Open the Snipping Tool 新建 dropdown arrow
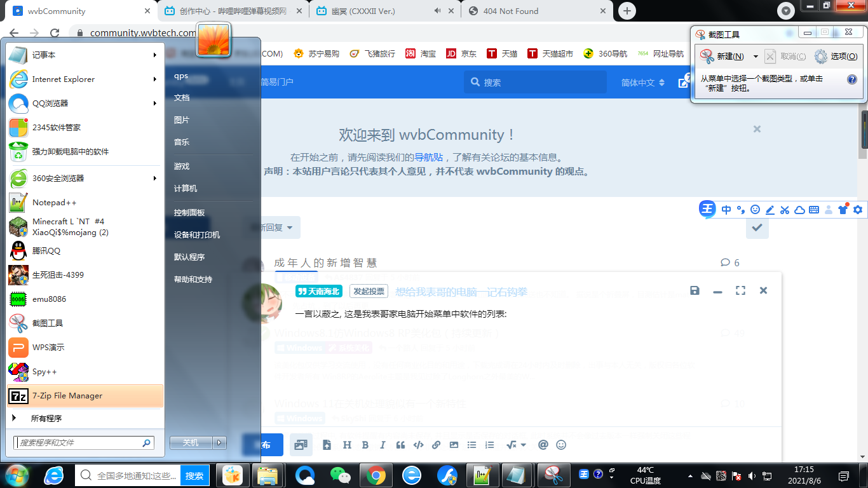Screen dimensions: 868x488 pos(756,57)
